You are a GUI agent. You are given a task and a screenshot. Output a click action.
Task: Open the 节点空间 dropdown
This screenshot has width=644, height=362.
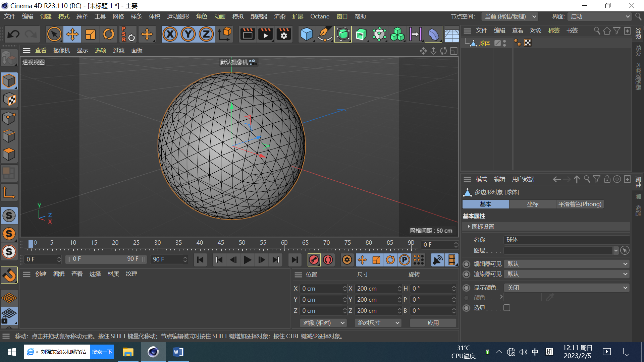point(510,17)
